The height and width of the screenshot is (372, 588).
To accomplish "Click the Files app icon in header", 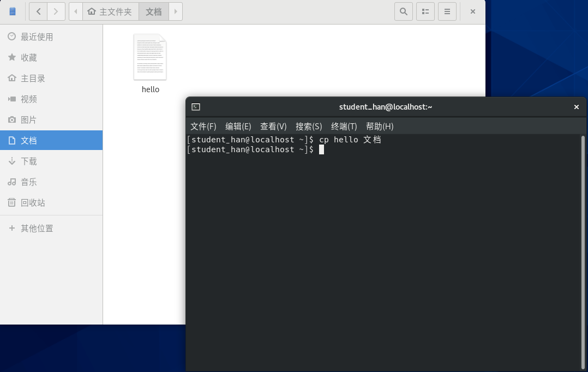I will [x=13, y=11].
